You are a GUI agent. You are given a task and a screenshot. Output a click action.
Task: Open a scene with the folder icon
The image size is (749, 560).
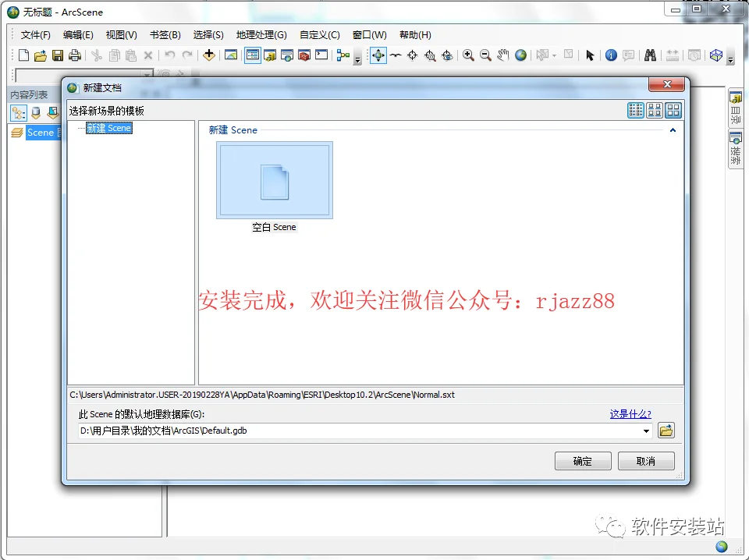click(x=41, y=55)
